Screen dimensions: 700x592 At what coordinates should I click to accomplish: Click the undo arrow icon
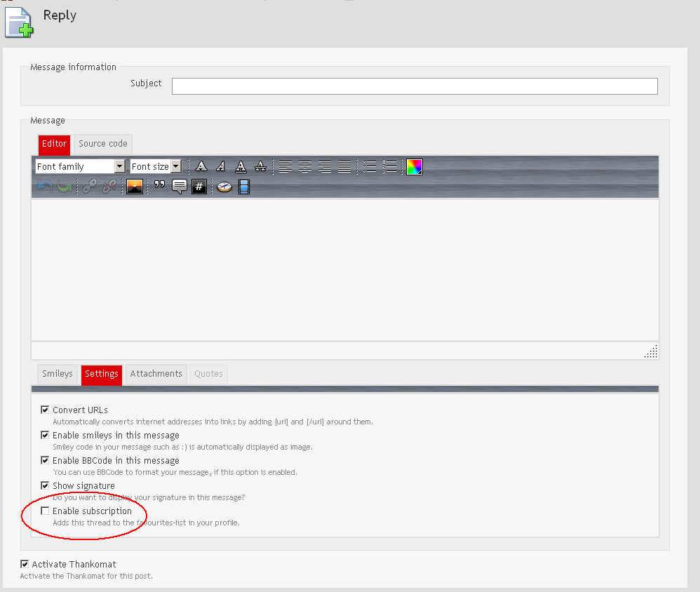[x=45, y=186]
